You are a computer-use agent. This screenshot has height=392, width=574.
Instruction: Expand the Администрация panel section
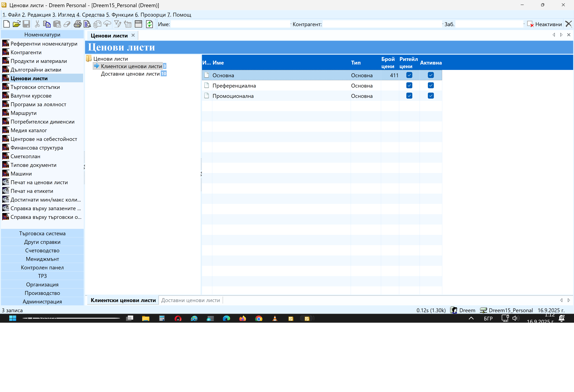click(x=42, y=301)
